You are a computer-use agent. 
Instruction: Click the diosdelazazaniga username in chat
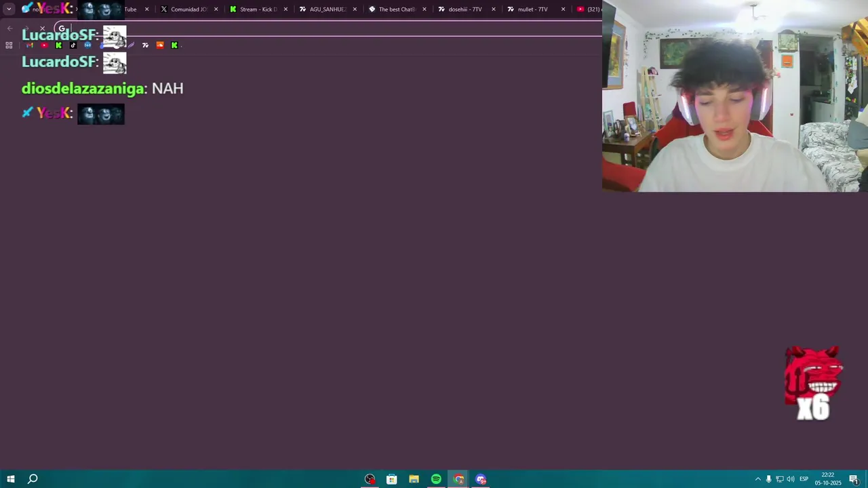(x=83, y=88)
